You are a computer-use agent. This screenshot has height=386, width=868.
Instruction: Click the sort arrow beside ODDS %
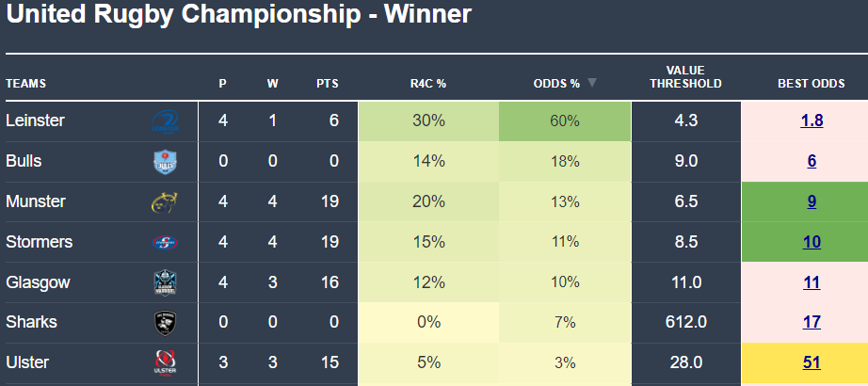pos(592,83)
